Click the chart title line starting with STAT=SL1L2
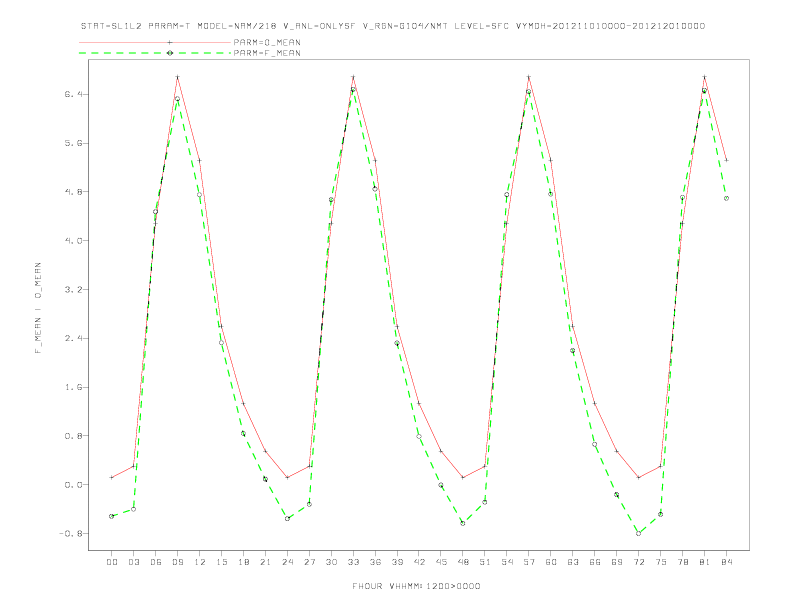This screenshot has width=792, height=612. [393, 26]
